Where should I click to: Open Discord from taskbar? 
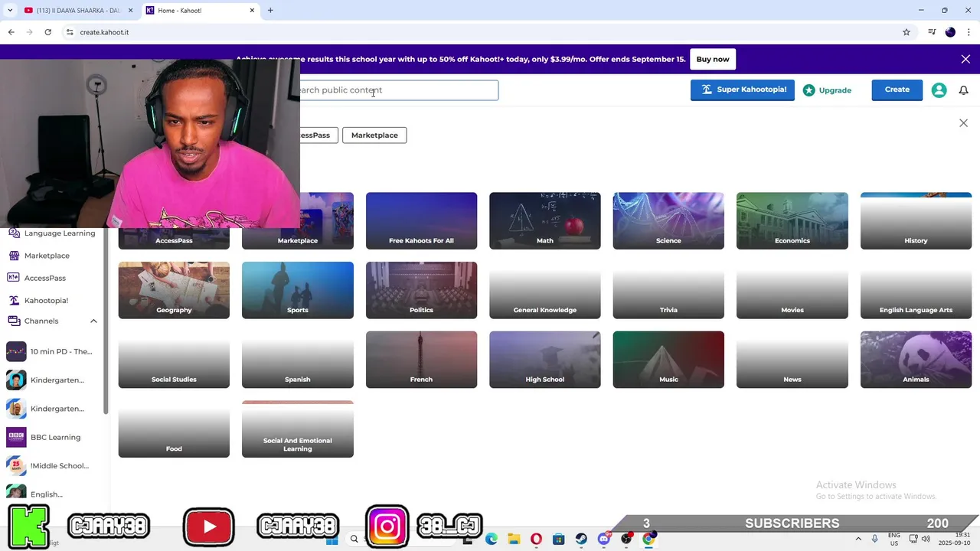pyautogui.click(x=604, y=539)
